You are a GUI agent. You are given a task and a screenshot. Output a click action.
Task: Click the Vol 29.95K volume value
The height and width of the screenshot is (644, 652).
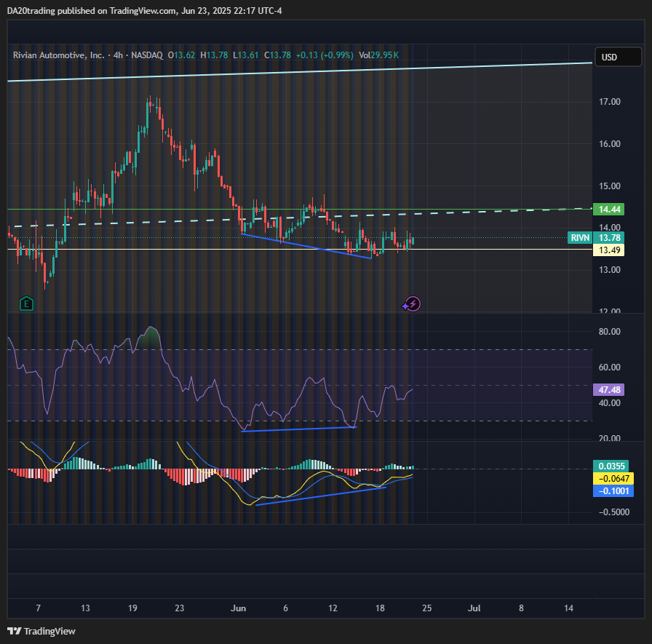click(x=378, y=55)
